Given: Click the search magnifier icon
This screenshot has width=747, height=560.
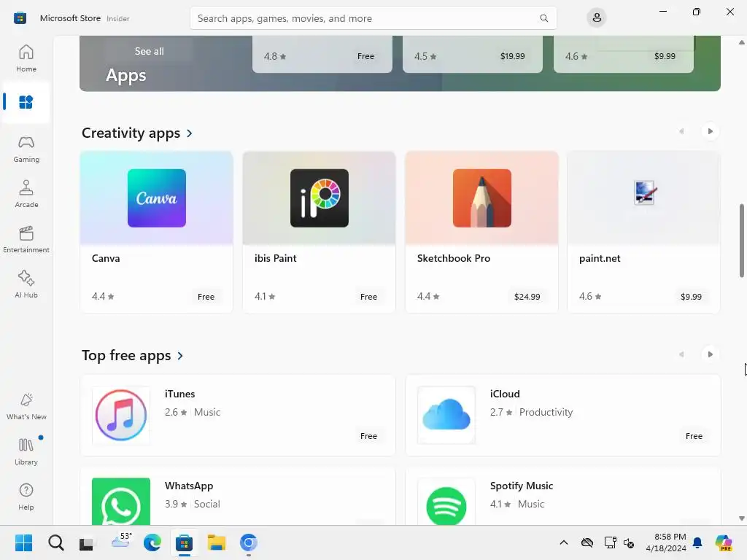Looking at the screenshot, I should [x=543, y=18].
